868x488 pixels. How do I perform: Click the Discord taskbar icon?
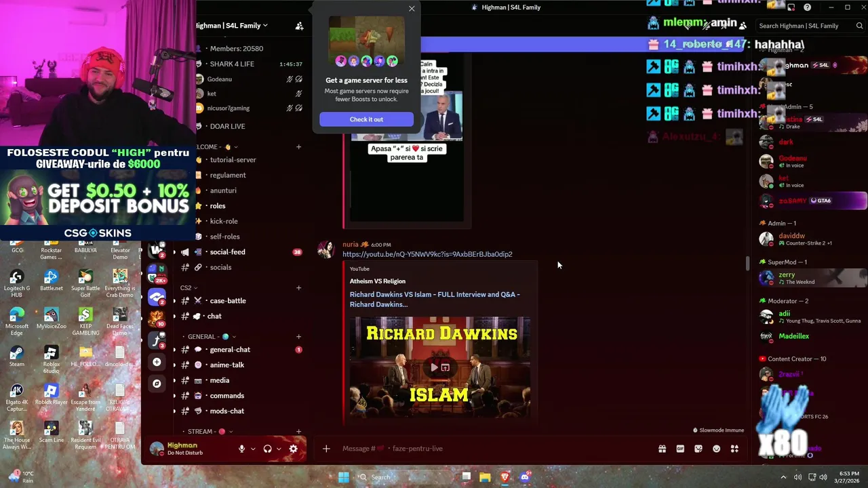[524, 477]
